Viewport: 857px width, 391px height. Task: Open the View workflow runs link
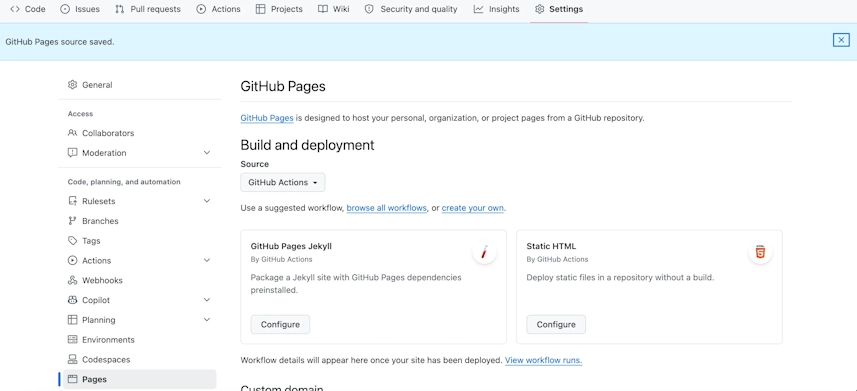(x=543, y=360)
